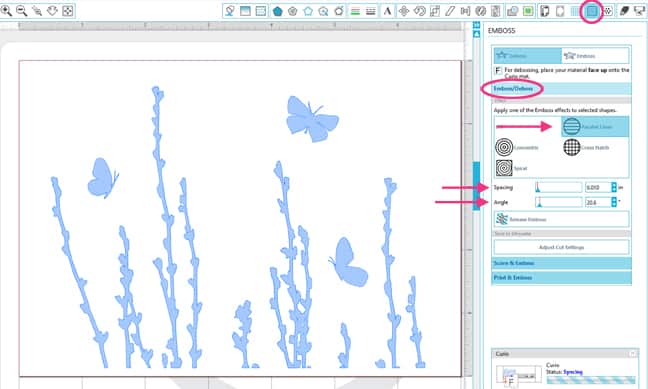
Task: Click the Angle value input field
Action: pos(598,202)
